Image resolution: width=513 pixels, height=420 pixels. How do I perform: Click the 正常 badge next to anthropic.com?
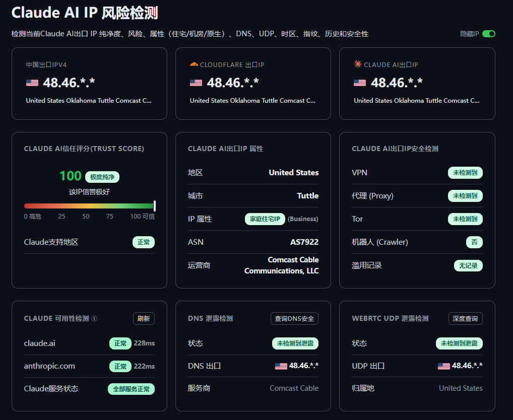(x=120, y=367)
